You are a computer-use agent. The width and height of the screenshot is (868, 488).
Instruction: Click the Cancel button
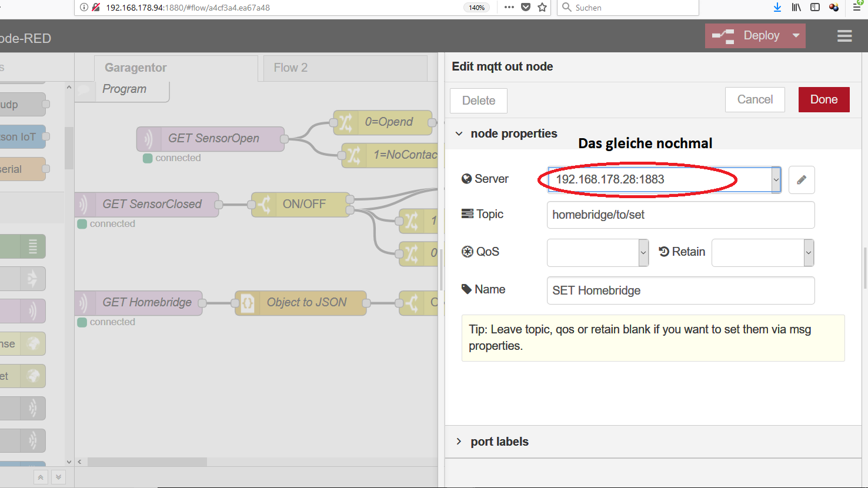755,99
